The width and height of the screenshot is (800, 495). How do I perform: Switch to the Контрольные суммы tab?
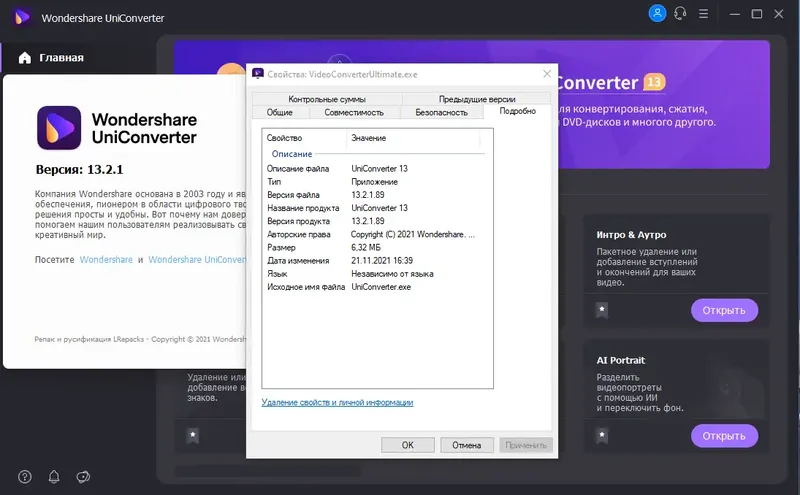[x=327, y=99]
